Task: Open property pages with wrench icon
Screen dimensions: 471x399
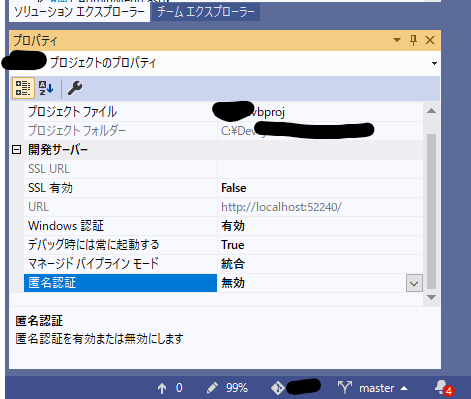Action: point(75,88)
